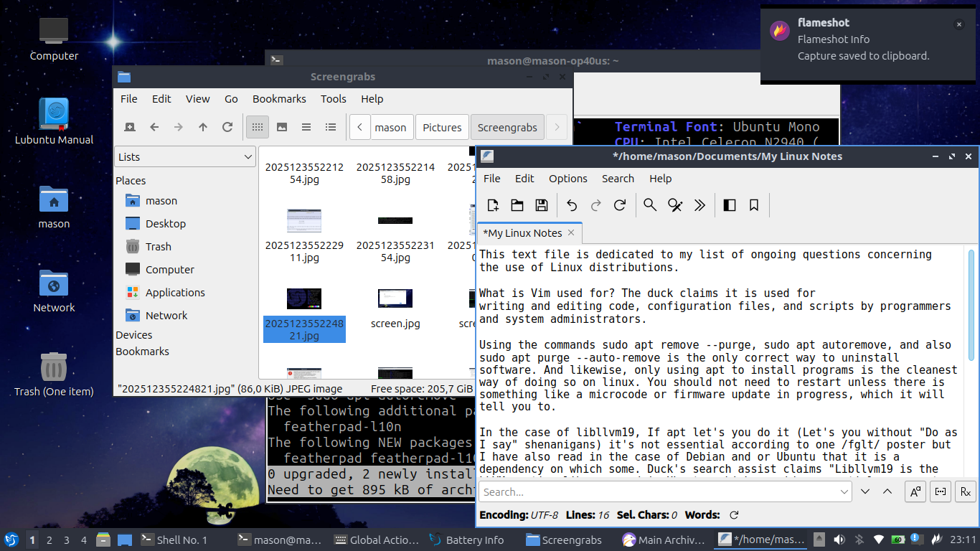
Task: Switch file manager to icon view
Action: click(258, 127)
